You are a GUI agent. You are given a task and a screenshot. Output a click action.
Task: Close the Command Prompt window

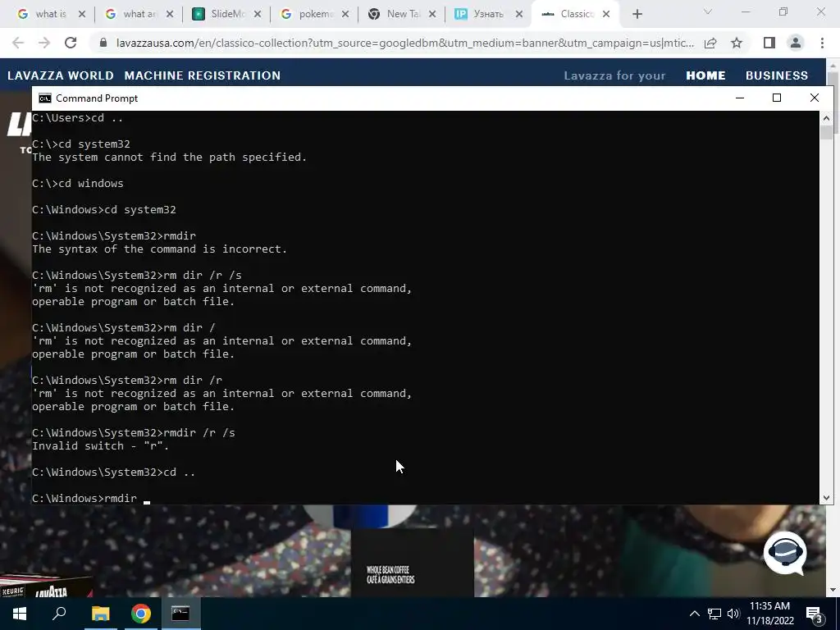(x=815, y=98)
